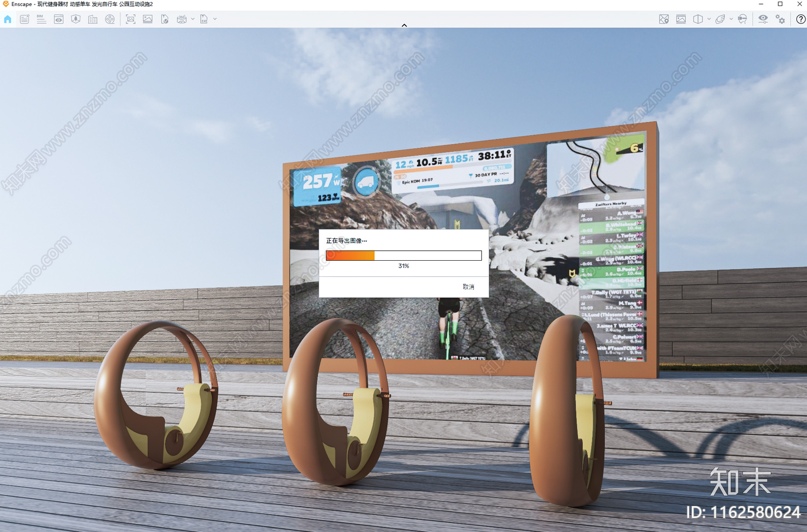This screenshot has height=532, width=807.
Task: Enable the VR headset mode icon
Action: 742,19
